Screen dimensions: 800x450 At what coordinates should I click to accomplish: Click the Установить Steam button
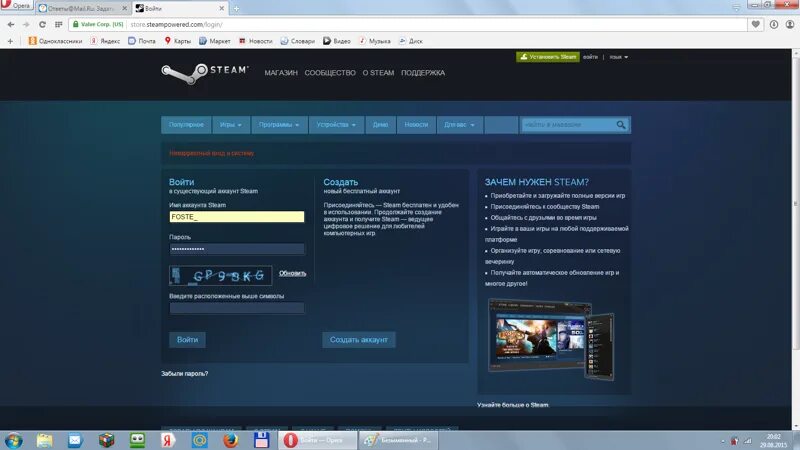point(547,57)
